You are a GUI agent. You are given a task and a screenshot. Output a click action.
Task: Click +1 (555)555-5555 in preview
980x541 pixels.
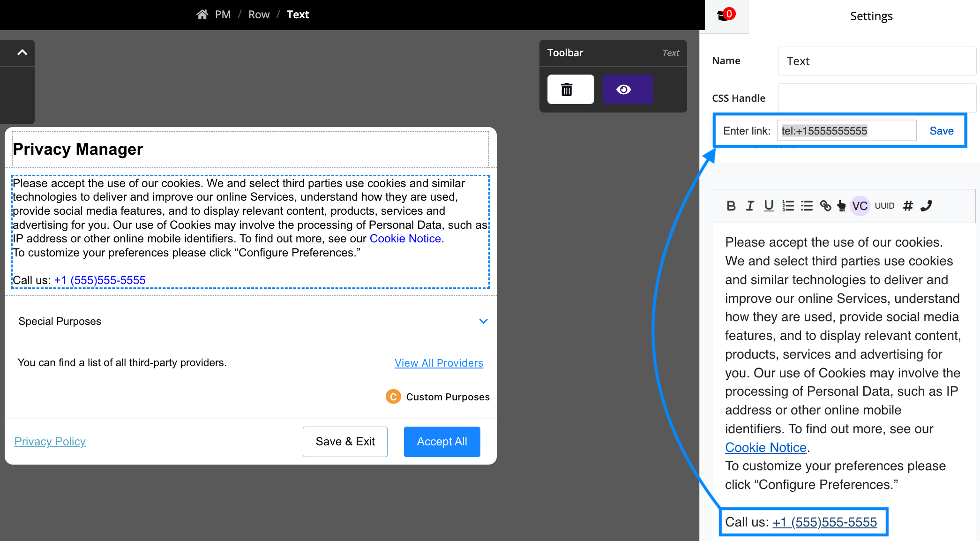[100, 280]
